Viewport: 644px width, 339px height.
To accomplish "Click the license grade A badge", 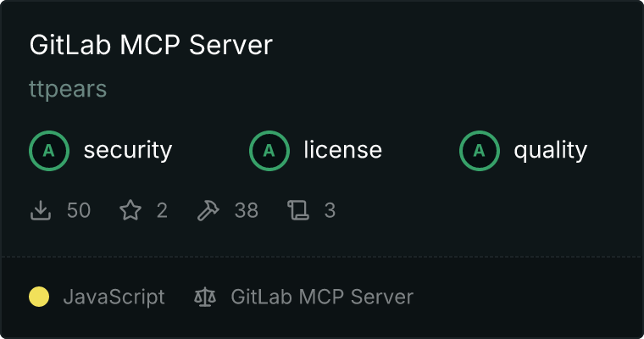I will click(x=269, y=151).
